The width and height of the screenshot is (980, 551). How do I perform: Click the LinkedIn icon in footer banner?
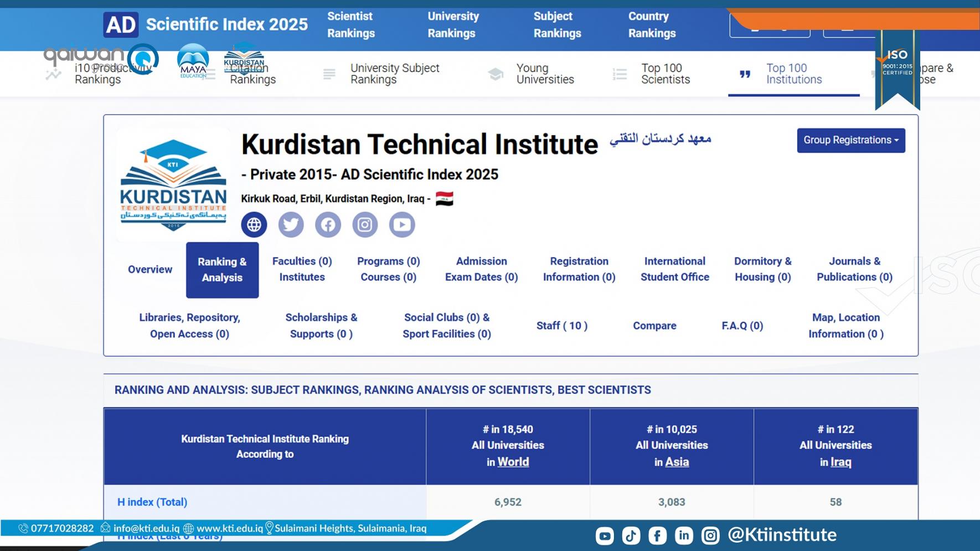click(x=684, y=535)
